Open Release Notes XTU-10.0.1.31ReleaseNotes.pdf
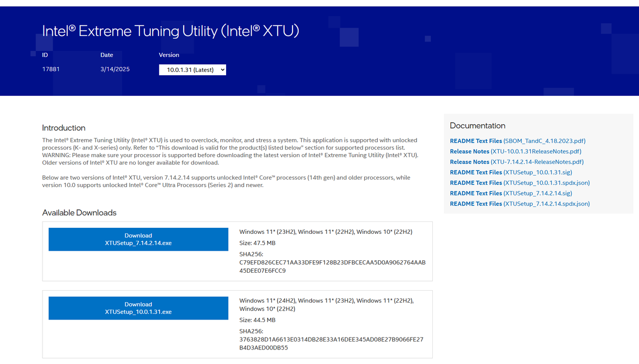The image size is (639, 364). click(x=516, y=152)
